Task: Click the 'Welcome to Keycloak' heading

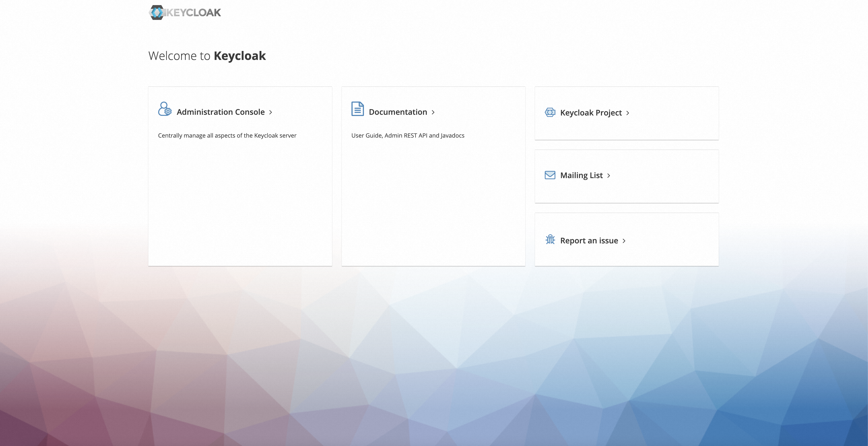Action: click(207, 56)
